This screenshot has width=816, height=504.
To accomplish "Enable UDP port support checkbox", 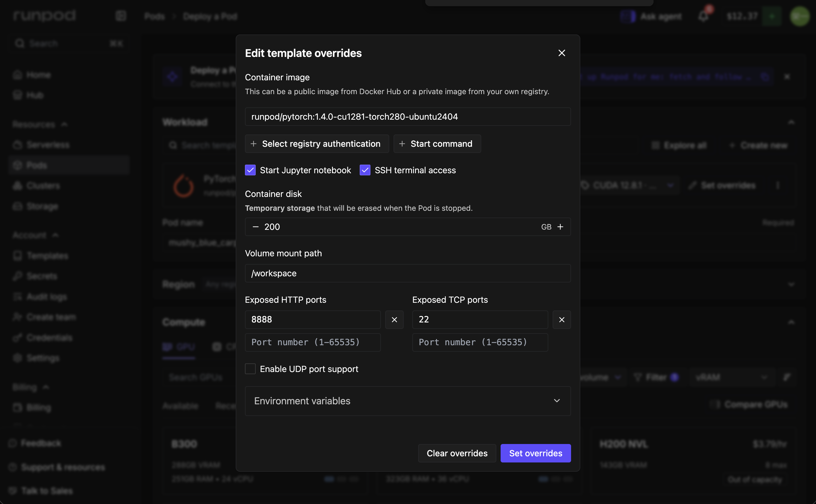I will (x=250, y=369).
